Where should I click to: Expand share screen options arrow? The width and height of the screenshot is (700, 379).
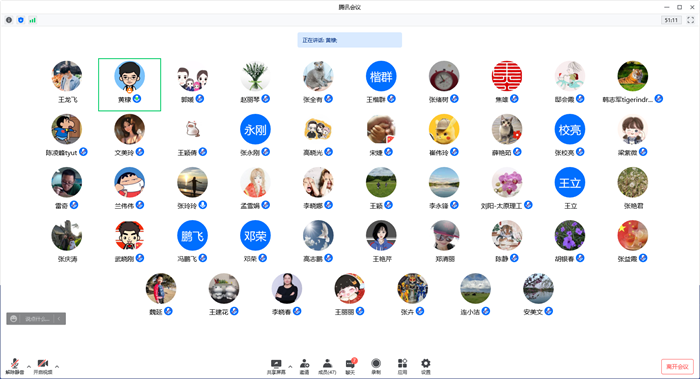(x=290, y=367)
